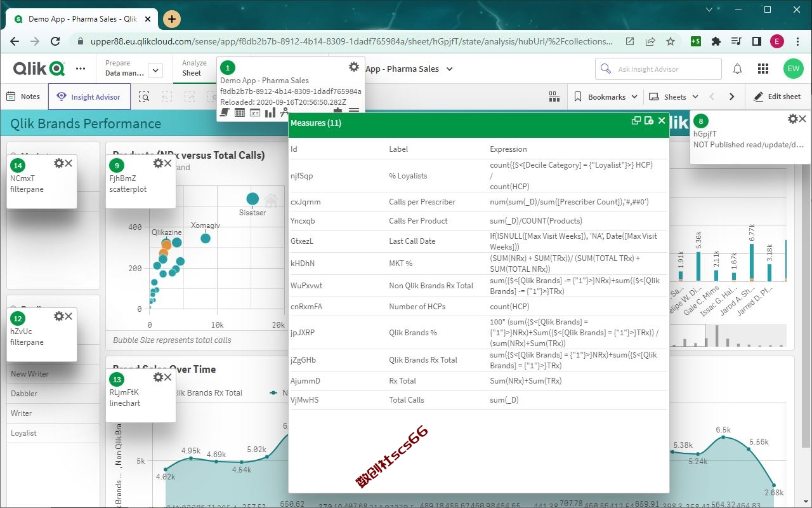Open script icon in app info card
Viewport: 812px width, 508px height.
pyautogui.click(x=225, y=112)
